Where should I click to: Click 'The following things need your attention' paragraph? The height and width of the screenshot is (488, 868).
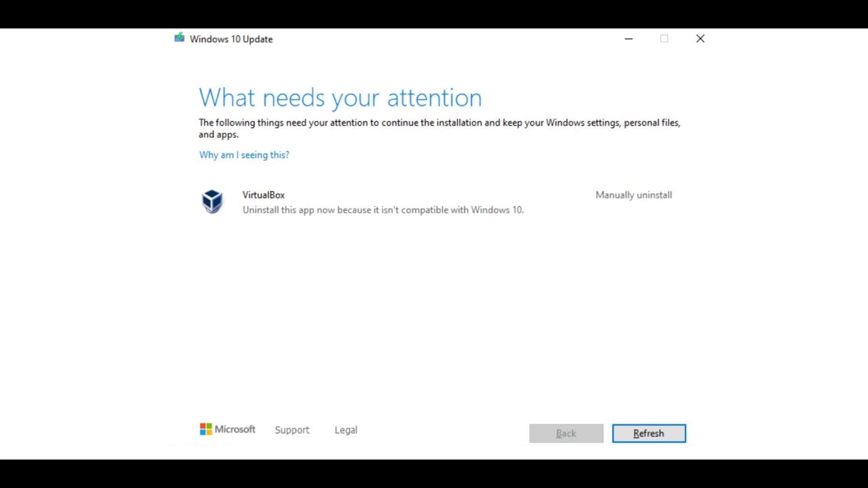439,128
